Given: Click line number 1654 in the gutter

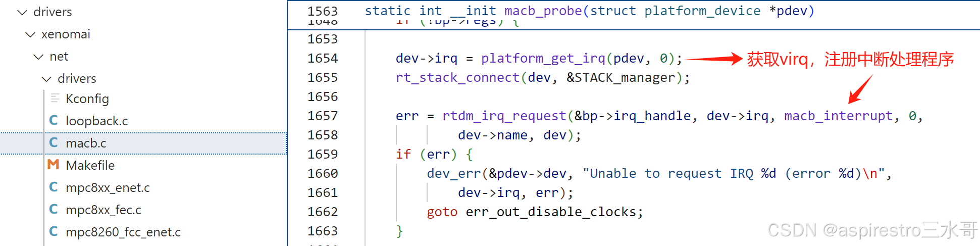Looking at the screenshot, I should pos(323,59).
